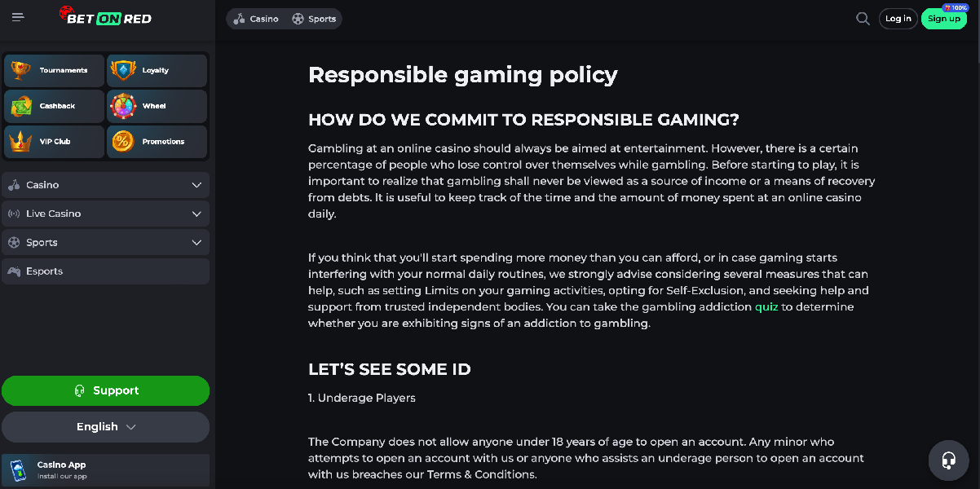Expand the Live Casino chevron
980x489 pixels.
click(196, 214)
